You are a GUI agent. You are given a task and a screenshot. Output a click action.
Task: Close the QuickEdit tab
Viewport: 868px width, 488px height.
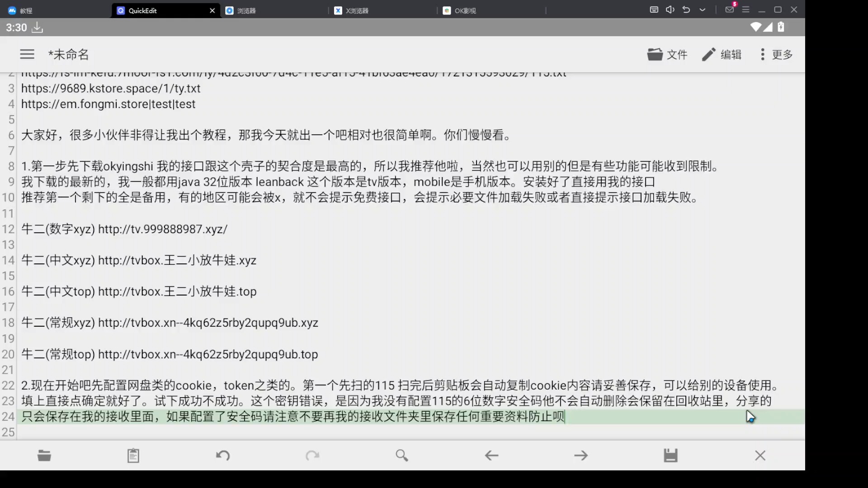click(212, 10)
